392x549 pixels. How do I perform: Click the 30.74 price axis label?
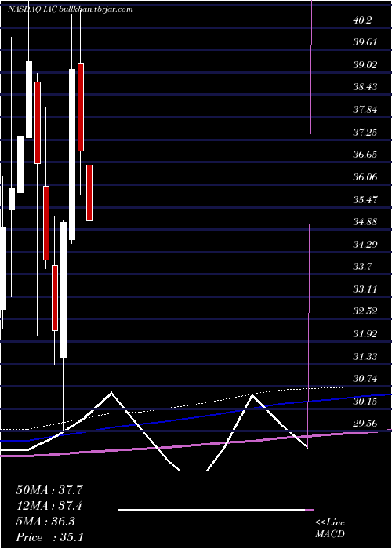(365, 379)
